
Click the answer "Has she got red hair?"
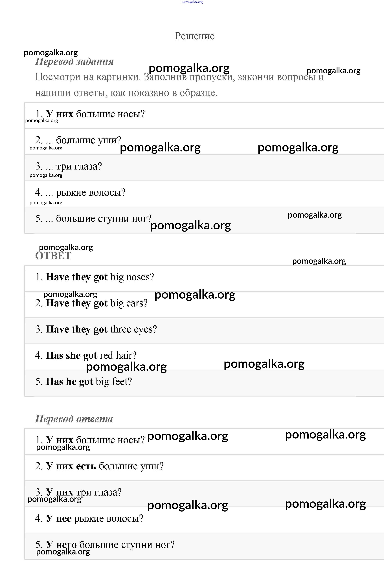click(86, 356)
